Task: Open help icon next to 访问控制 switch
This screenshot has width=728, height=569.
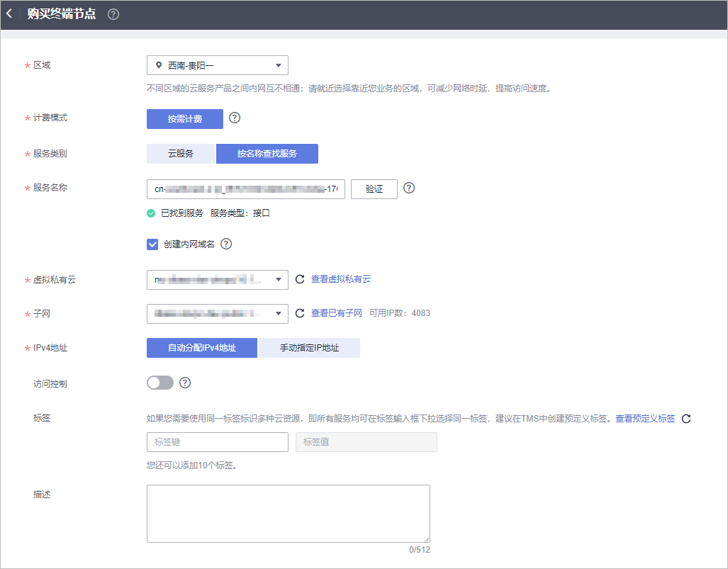Action: coord(185,383)
